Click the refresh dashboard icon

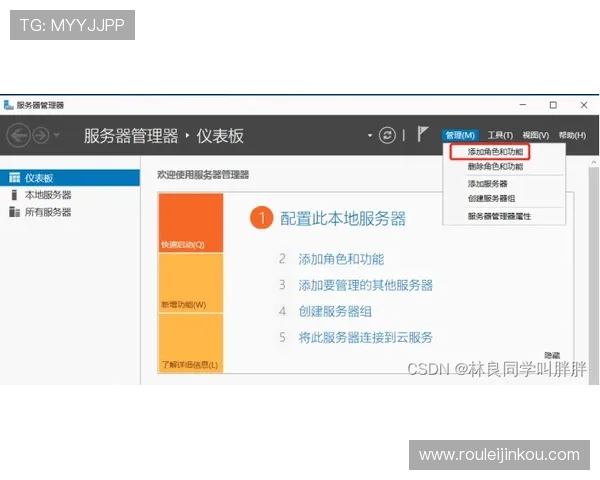(x=387, y=135)
